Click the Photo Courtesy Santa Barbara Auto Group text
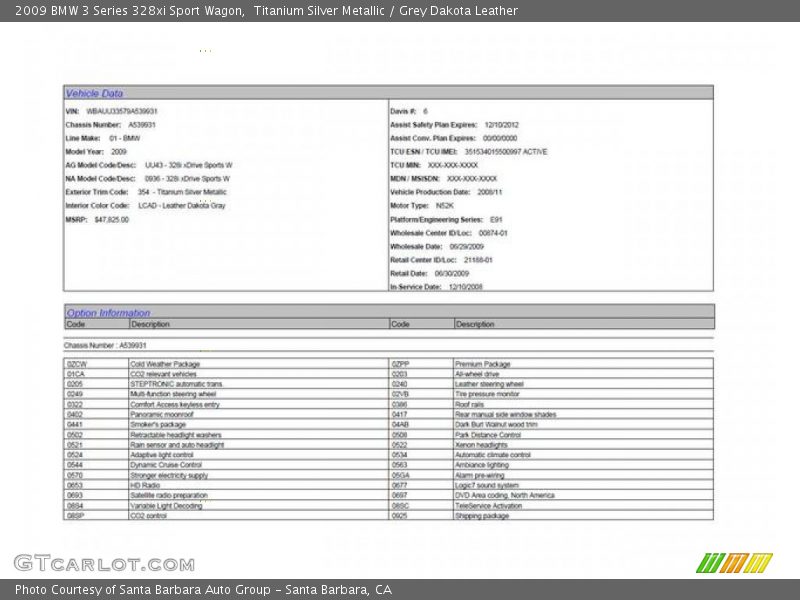Image resolution: width=800 pixels, height=600 pixels. click(x=203, y=590)
